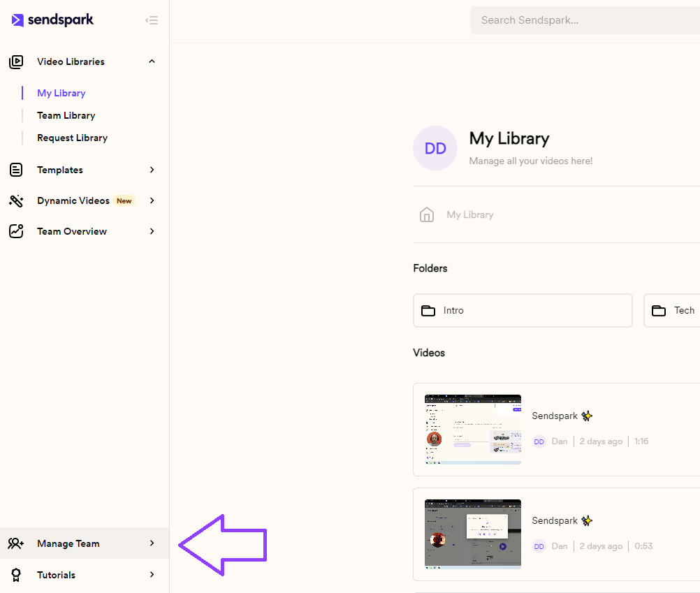Select the Dynamic Videos menu item
Screen dimensions: 700x593
click(x=85, y=200)
